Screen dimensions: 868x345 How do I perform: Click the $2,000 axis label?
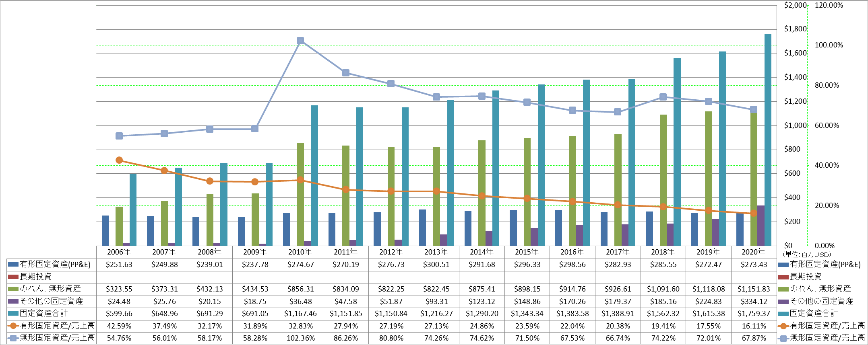tap(796, 5)
